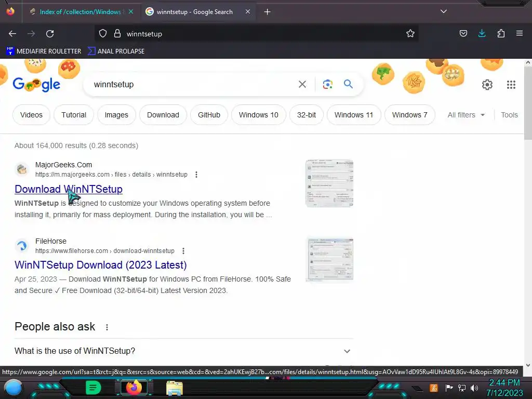Submit search with the magnifier icon

[348, 84]
